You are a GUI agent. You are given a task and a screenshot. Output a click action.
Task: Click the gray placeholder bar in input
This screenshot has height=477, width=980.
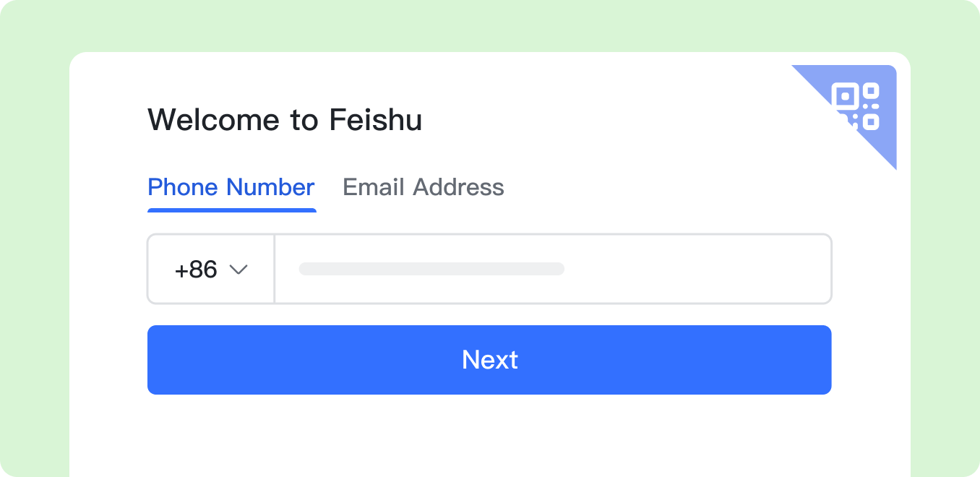[x=431, y=269]
